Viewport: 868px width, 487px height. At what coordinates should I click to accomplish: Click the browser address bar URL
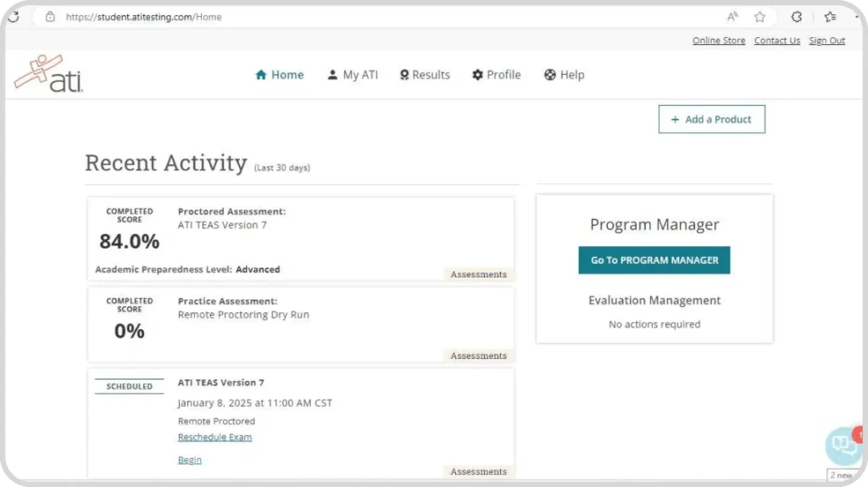[x=144, y=17]
